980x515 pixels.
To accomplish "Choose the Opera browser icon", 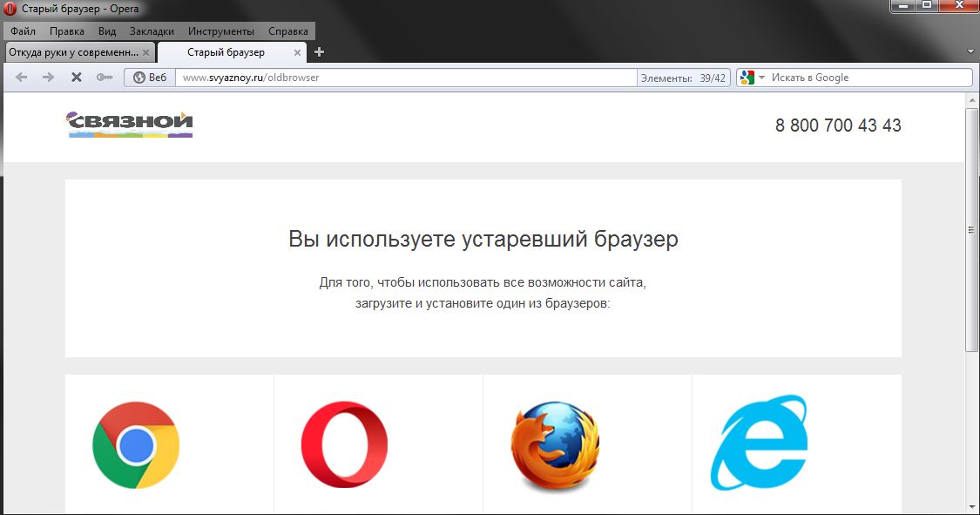I will (344, 444).
